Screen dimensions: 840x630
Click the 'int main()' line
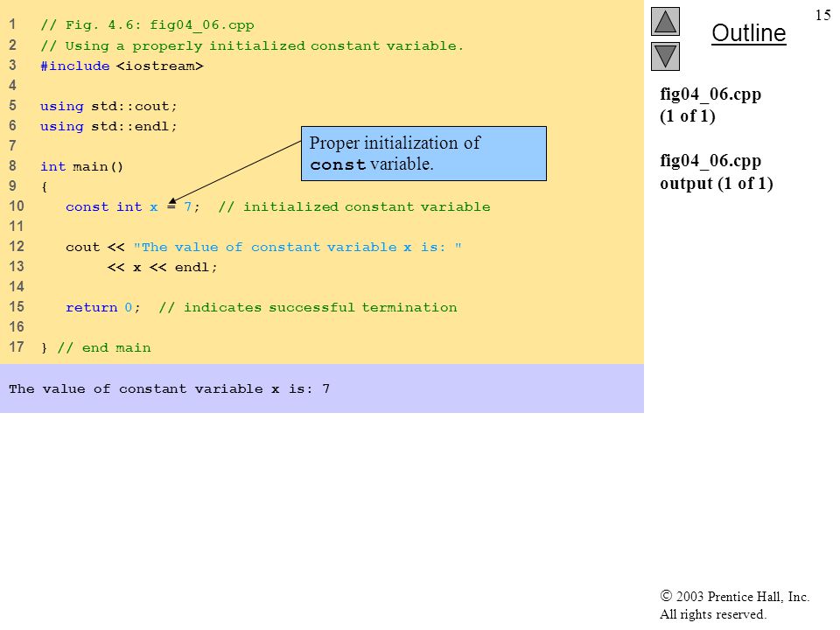pos(82,166)
